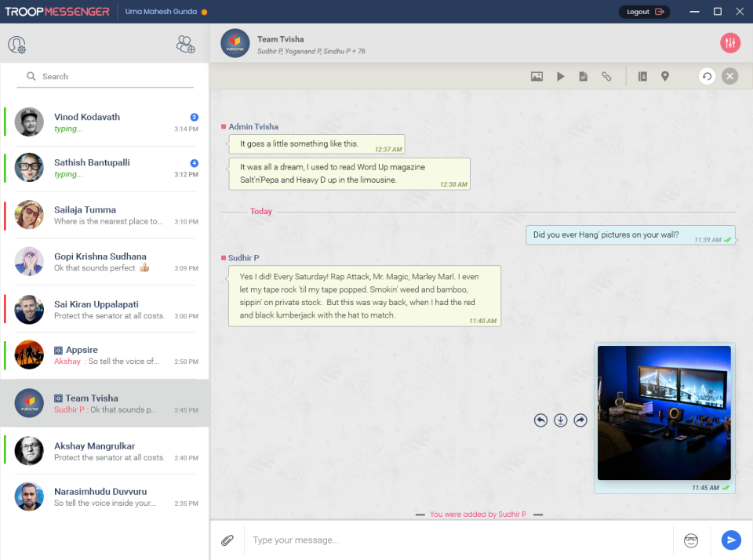Open the emoji picker in the message bar
753x560 pixels.
pos(690,540)
